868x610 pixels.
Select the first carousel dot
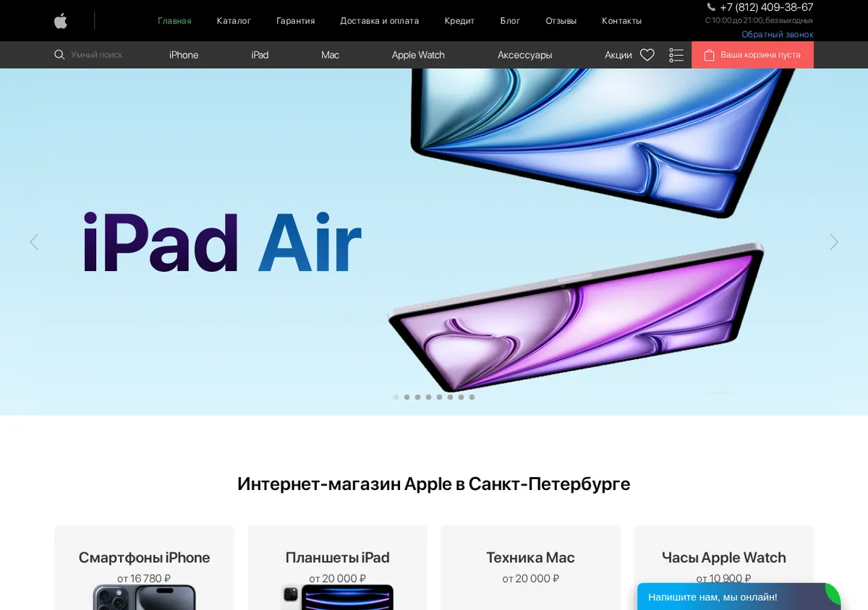coord(396,397)
